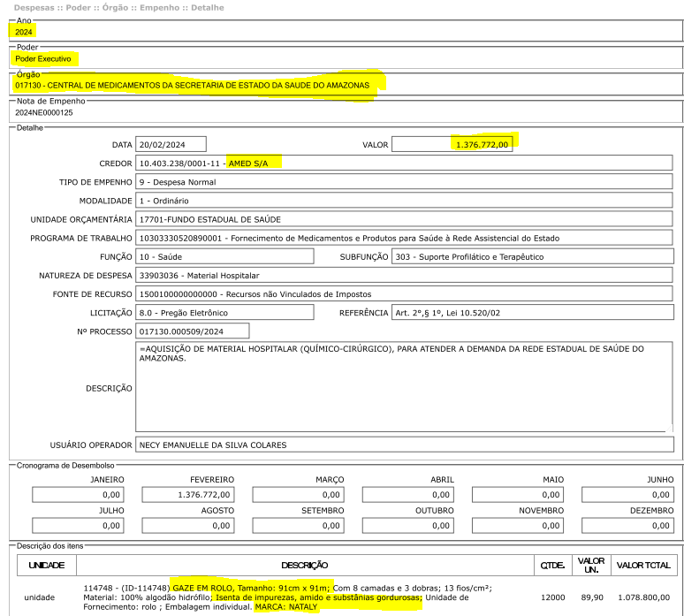This screenshot has width=684, height=616.
Task: Click the Órgão text 017130 - CENTRAL DE MEDICAMENTOS
Action: [192, 86]
